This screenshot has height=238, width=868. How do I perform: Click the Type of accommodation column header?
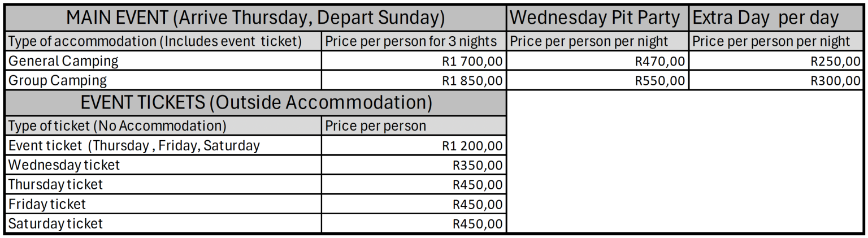click(155, 41)
